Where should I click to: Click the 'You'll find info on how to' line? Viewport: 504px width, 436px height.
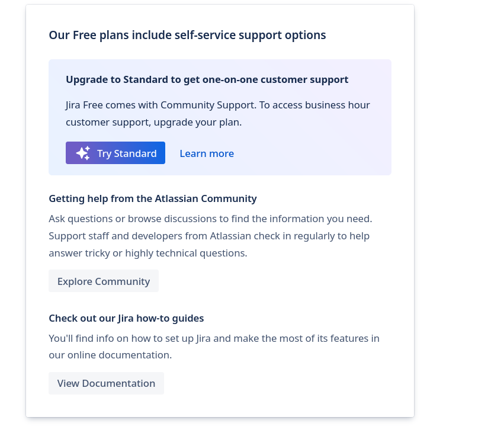214,338
